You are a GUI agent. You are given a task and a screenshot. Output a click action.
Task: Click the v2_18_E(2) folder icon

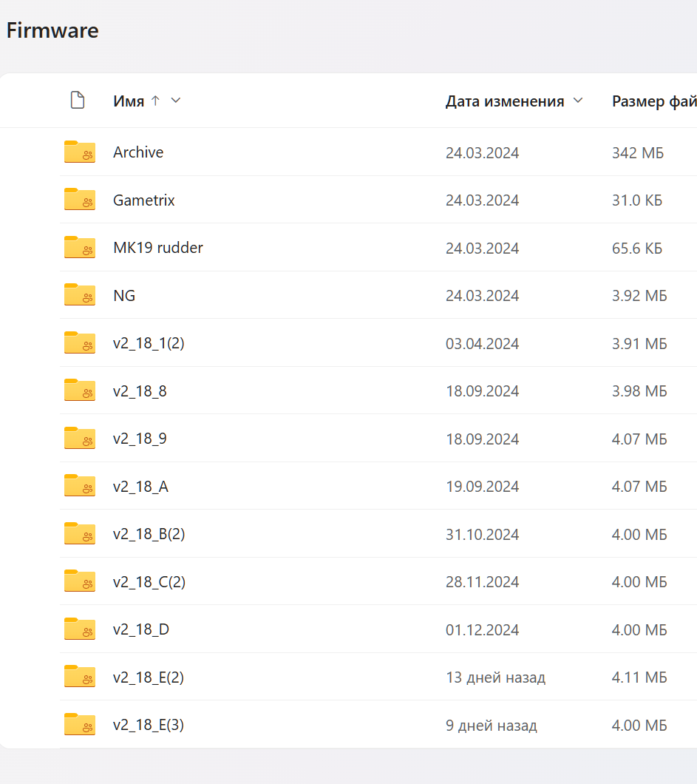pyautogui.click(x=79, y=677)
